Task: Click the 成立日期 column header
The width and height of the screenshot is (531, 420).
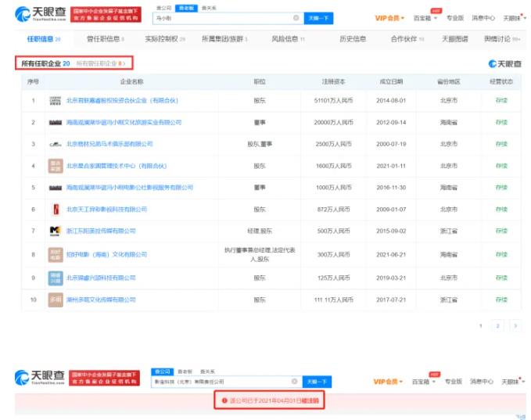Action: coord(391,81)
